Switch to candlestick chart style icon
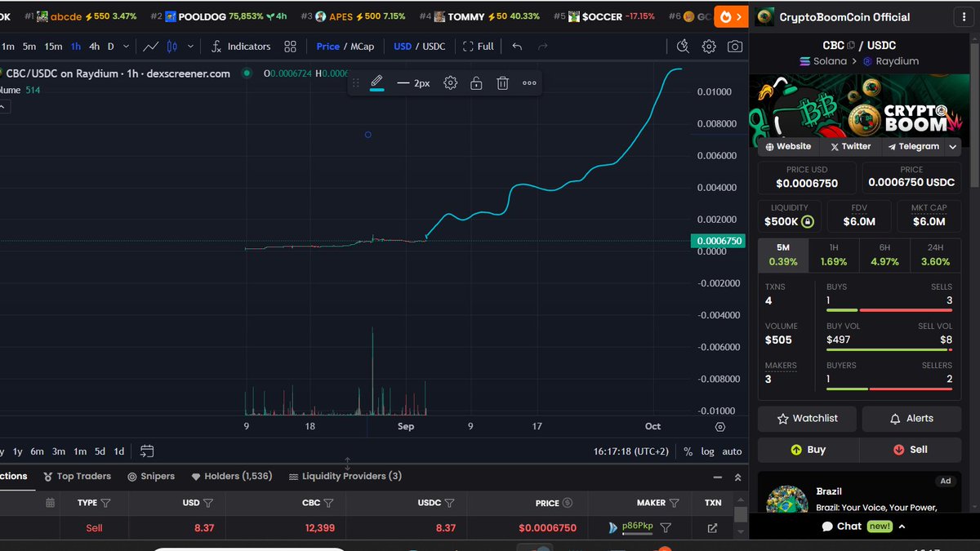The image size is (980, 551). (172, 47)
